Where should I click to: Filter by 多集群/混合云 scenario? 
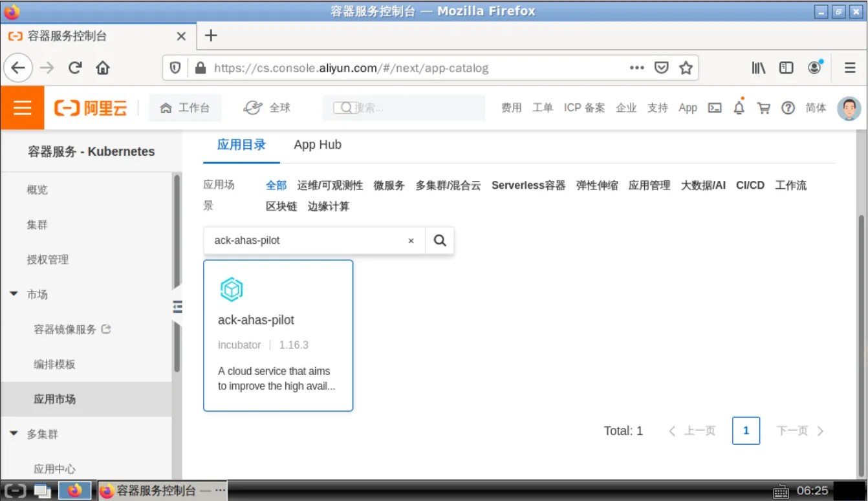point(448,186)
